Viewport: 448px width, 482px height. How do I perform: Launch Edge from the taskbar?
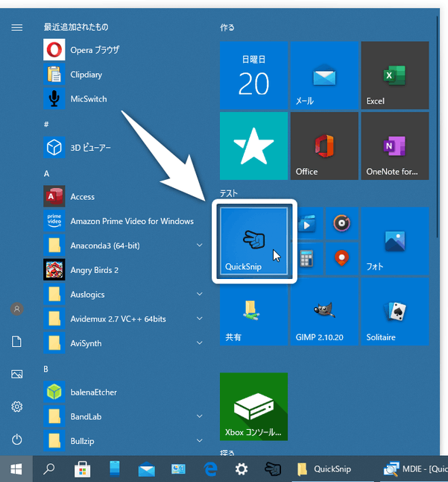coord(210,469)
